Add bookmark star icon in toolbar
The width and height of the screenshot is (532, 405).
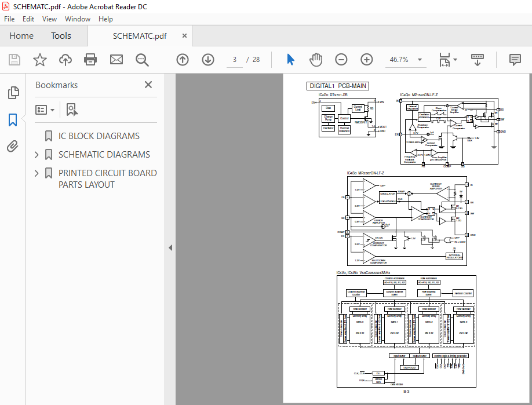39,60
